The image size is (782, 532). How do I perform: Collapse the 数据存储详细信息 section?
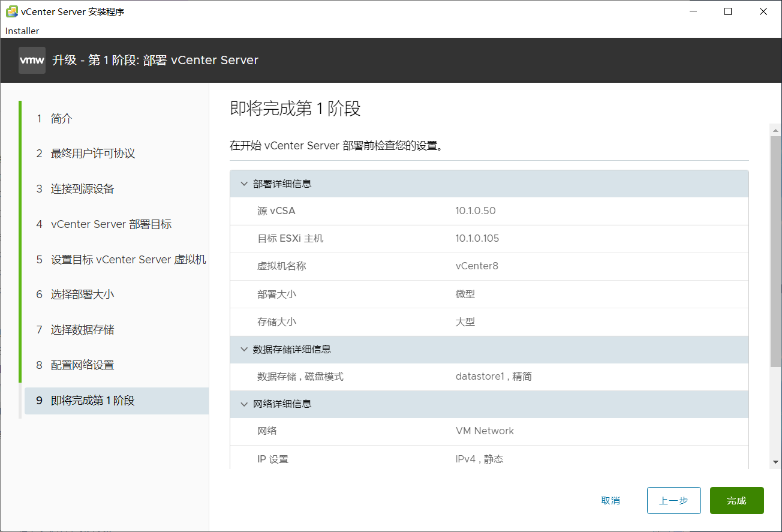pyautogui.click(x=244, y=349)
